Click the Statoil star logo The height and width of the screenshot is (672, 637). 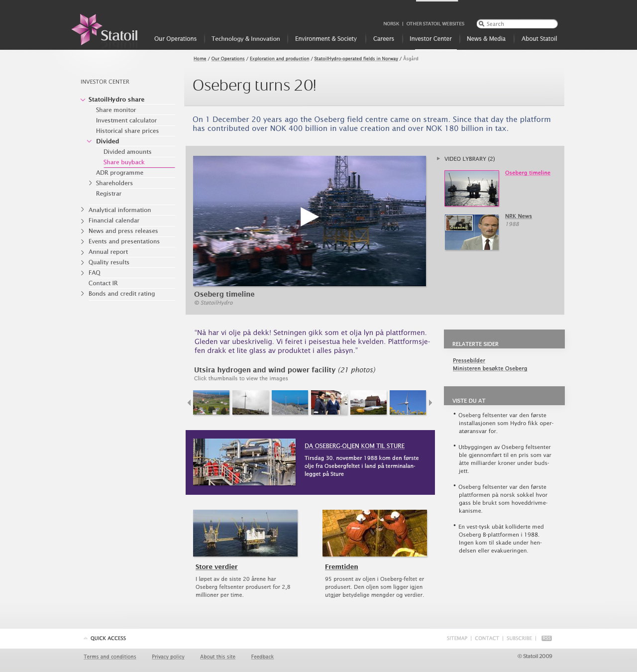tap(105, 30)
